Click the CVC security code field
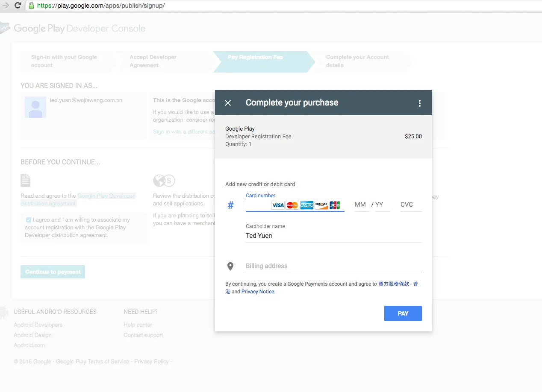The width and height of the screenshot is (542, 392). click(411, 205)
